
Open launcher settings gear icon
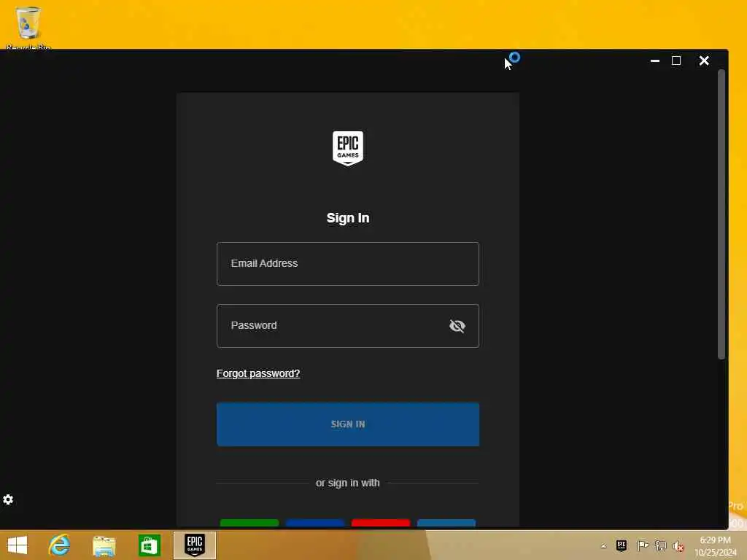[8, 499]
